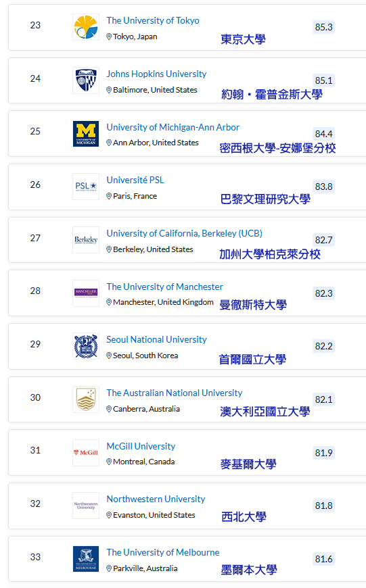Open the University of Melbourne logo
This screenshot has height=588, width=366.
pos(86,559)
